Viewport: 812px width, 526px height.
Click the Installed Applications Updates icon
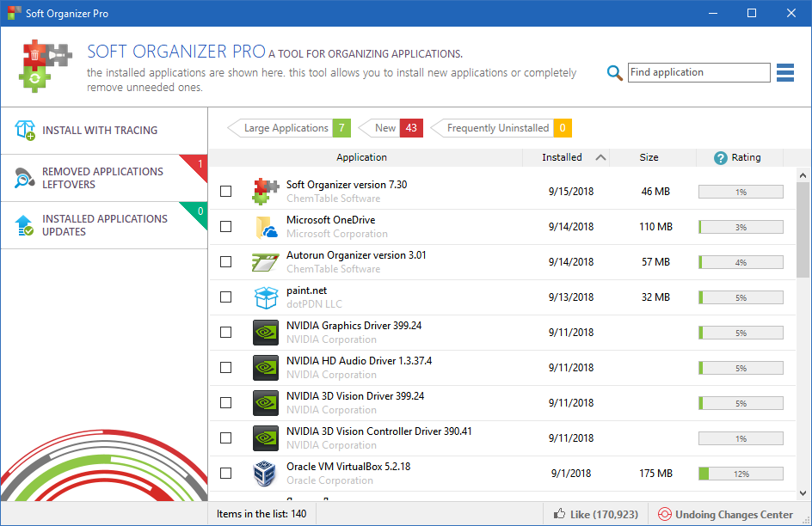24,225
